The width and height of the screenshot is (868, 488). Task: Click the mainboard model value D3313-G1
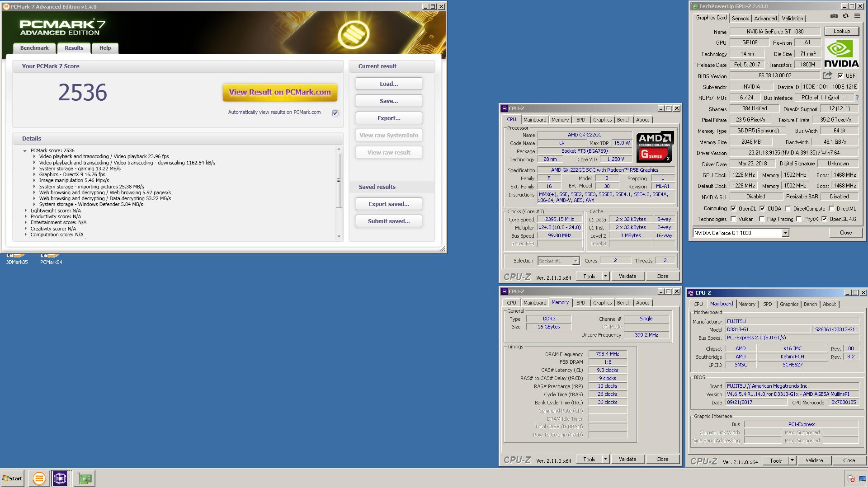tap(768, 329)
